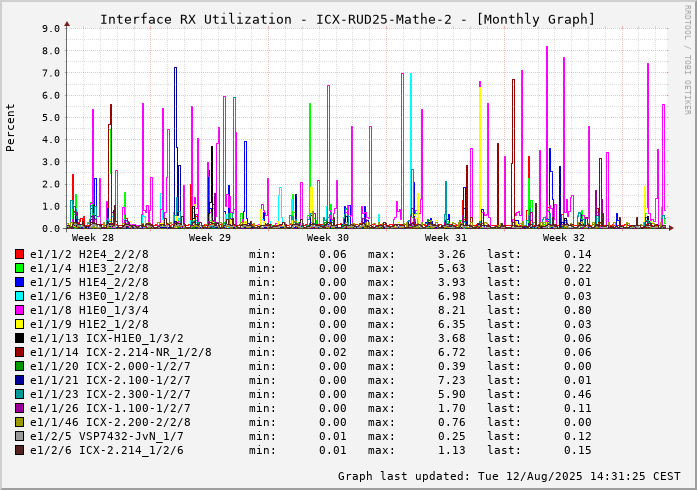The height and width of the screenshot is (490, 697).
Task: Select the e1/1/21 ICX-2.100-1/2/7 legend entry
Action: pyautogui.click(x=110, y=380)
